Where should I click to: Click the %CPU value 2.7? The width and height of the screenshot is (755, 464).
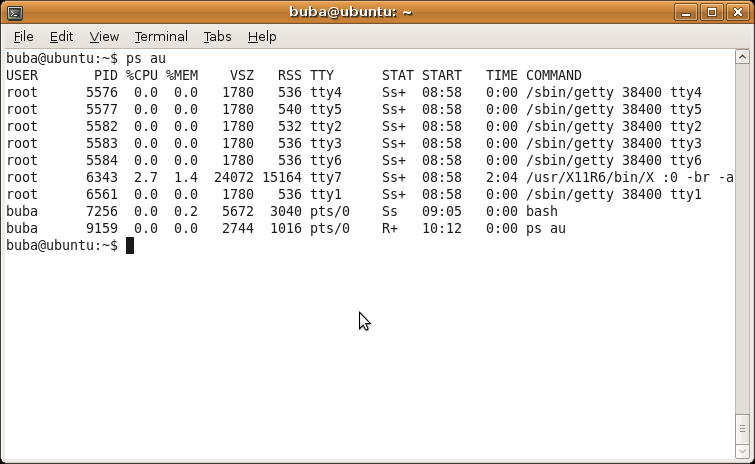click(x=146, y=178)
